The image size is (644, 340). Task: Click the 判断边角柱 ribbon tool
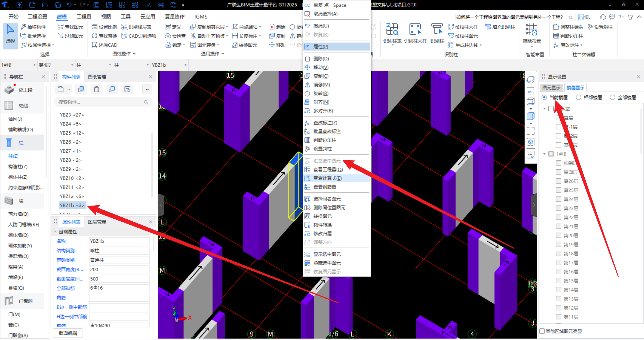(x=568, y=36)
